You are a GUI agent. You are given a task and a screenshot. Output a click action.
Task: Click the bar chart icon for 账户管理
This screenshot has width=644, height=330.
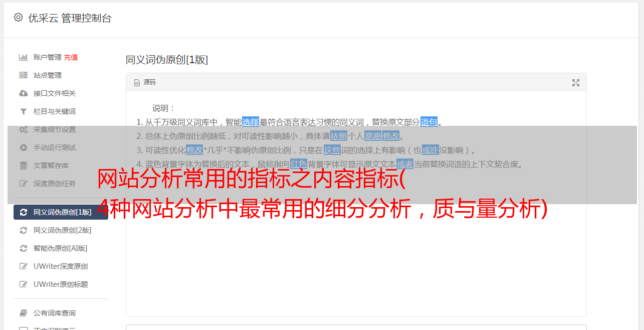pos(23,57)
